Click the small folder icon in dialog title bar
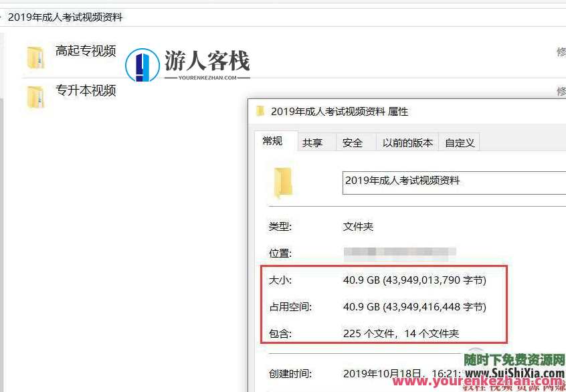 (260, 111)
